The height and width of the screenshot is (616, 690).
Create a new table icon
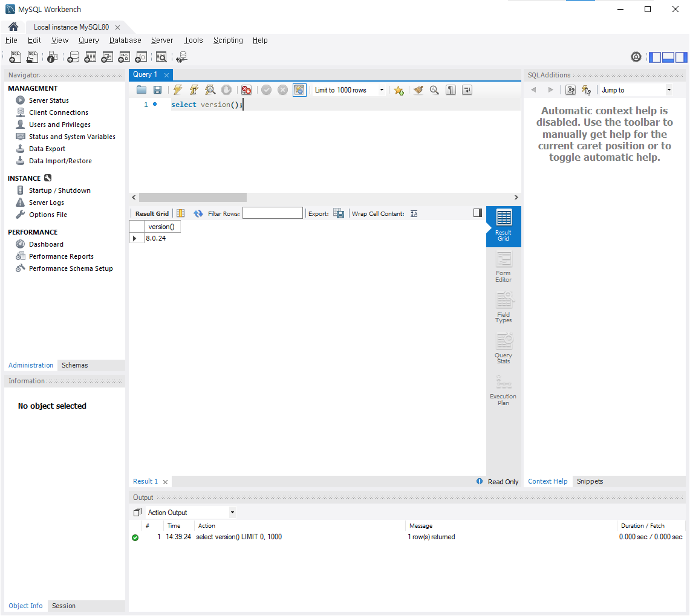[90, 57]
